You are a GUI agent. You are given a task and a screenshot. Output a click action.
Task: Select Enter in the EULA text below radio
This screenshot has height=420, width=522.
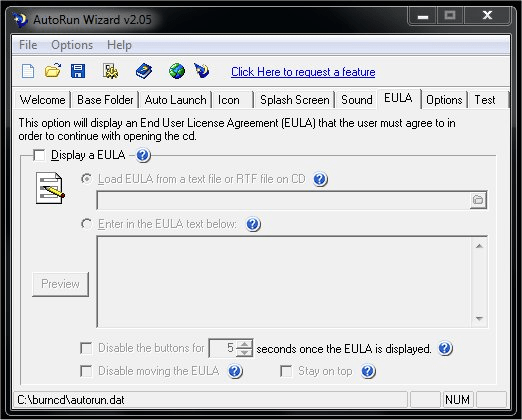pyautogui.click(x=86, y=224)
